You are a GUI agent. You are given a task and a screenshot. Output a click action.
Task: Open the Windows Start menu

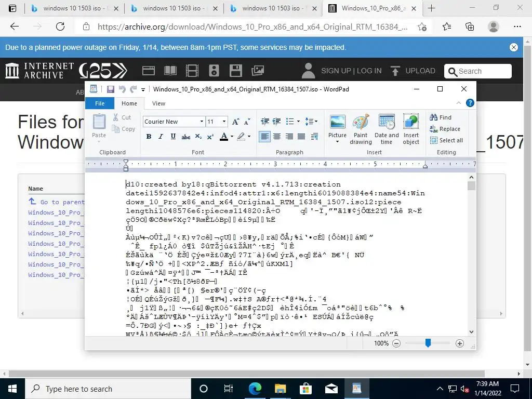(12, 389)
